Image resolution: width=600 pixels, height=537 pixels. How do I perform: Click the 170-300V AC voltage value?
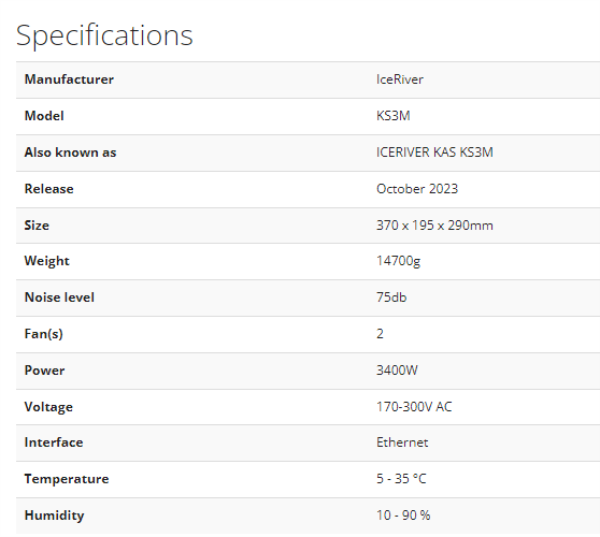click(x=414, y=406)
